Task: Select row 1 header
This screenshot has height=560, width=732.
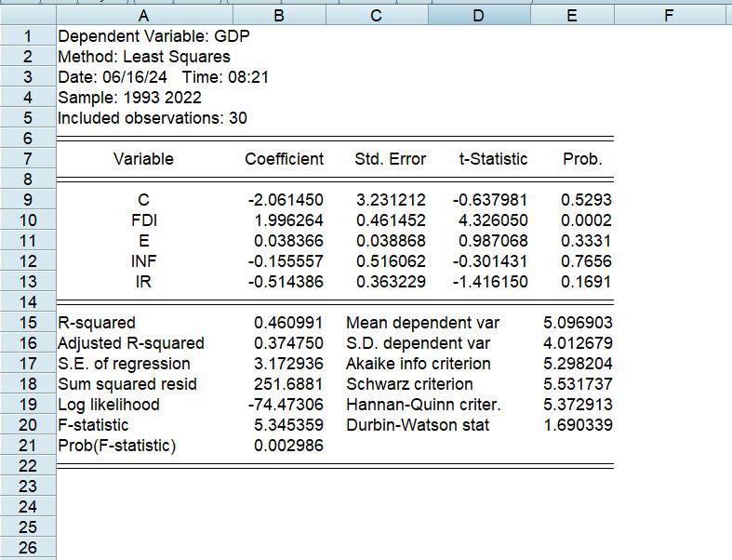Action: click(28, 36)
